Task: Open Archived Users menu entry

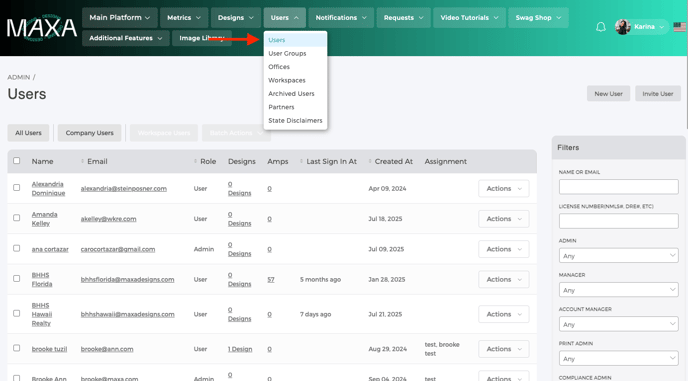Action: (x=295, y=93)
